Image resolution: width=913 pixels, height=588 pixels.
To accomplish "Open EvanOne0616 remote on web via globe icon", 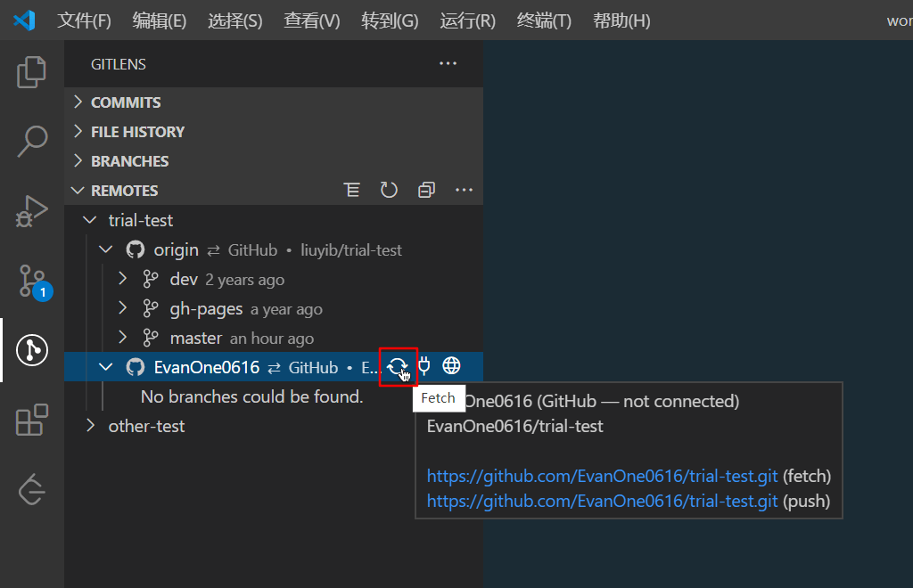I will (451, 365).
